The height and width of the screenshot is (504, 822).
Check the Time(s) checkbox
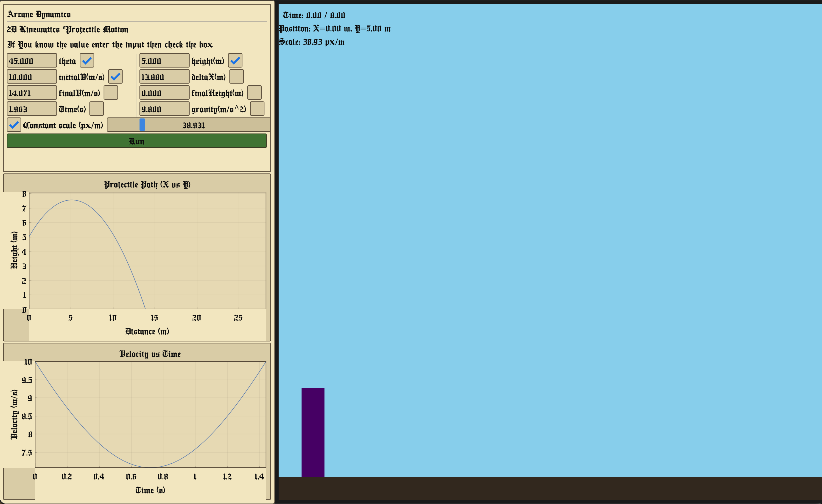(x=97, y=109)
